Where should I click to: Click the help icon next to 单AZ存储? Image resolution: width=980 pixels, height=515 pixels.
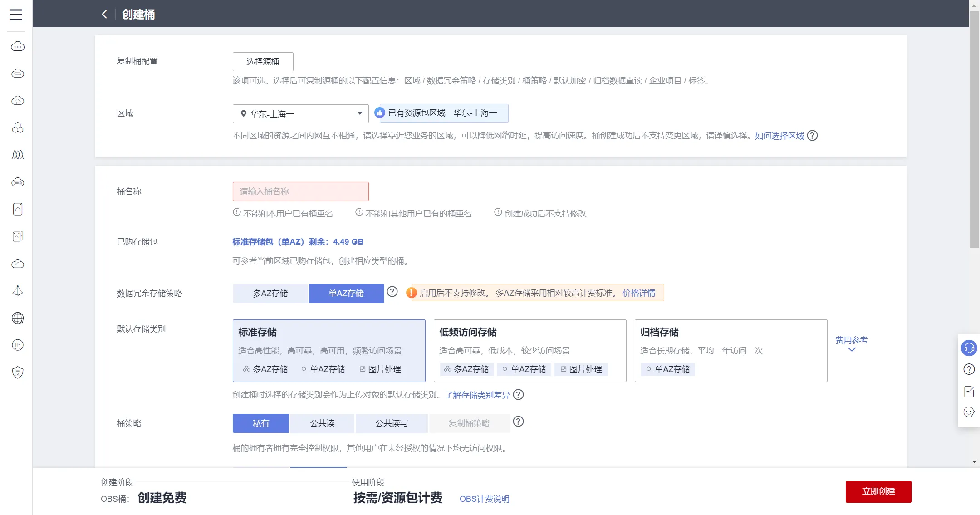click(392, 292)
